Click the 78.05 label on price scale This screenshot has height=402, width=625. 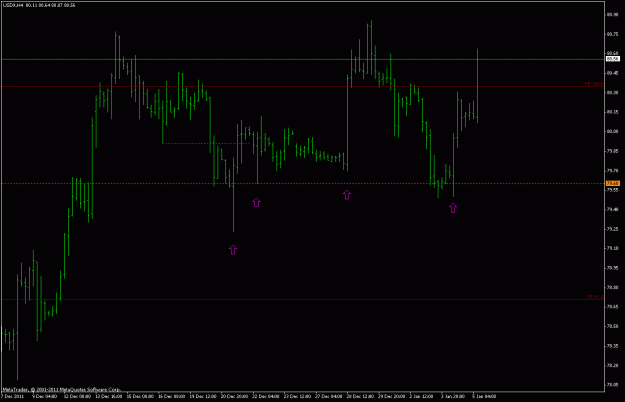(x=612, y=385)
